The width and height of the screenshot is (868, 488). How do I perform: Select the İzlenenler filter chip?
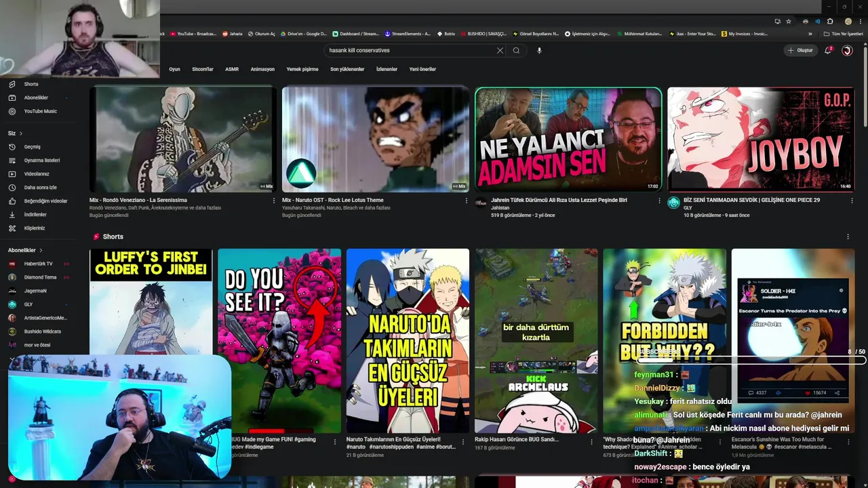(387, 69)
